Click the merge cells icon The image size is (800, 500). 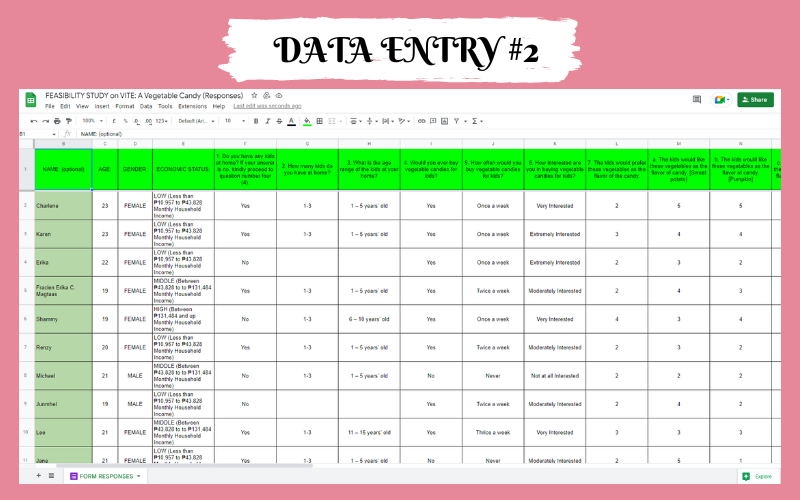coord(332,121)
